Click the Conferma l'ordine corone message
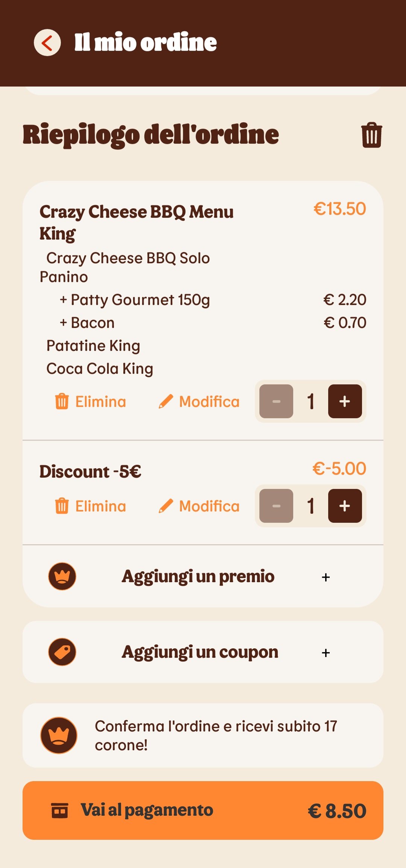 point(216,735)
